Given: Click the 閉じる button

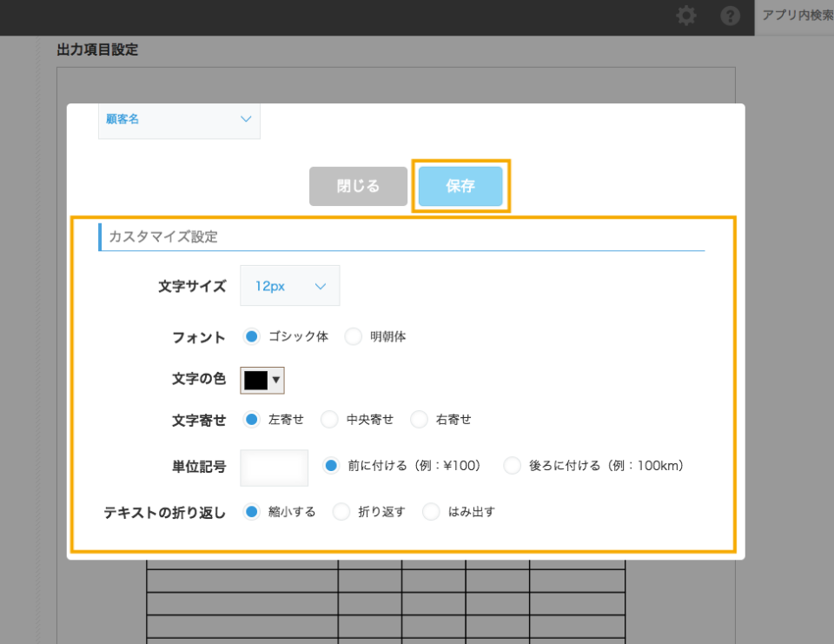Looking at the screenshot, I should 358,186.
